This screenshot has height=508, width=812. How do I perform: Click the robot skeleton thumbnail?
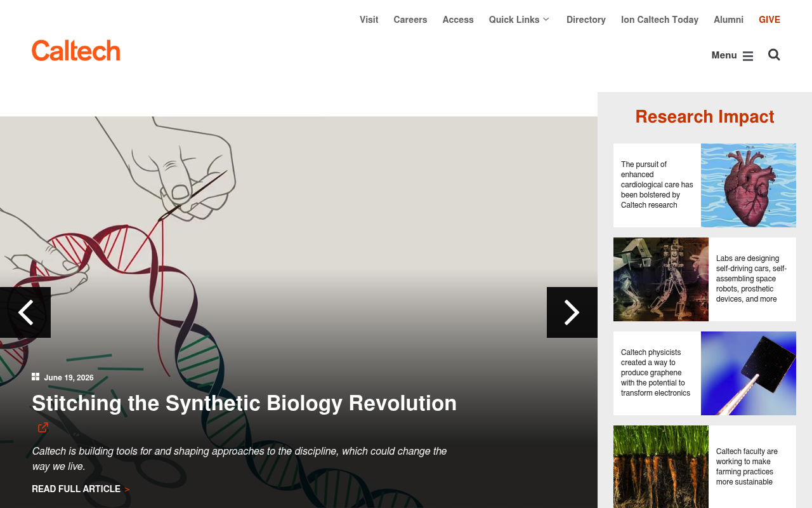[661, 279]
